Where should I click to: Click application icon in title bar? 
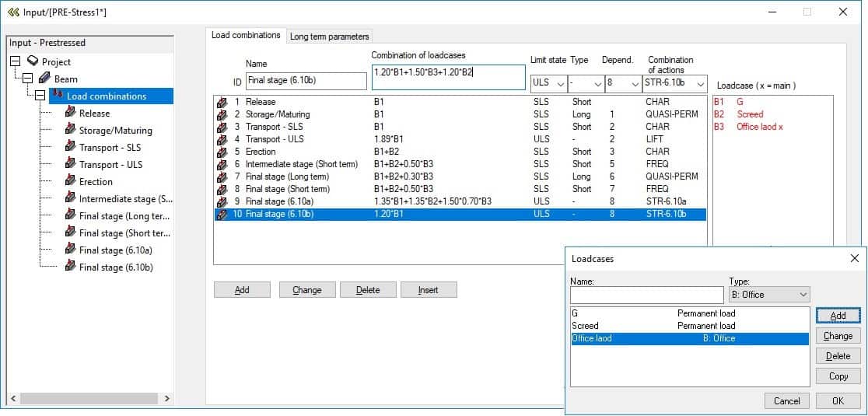(13, 12)
